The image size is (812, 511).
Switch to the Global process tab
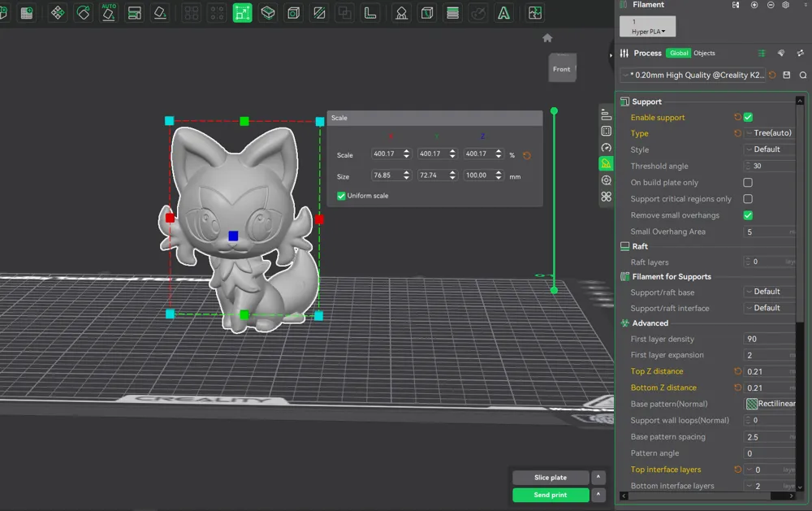click(678, 54)
